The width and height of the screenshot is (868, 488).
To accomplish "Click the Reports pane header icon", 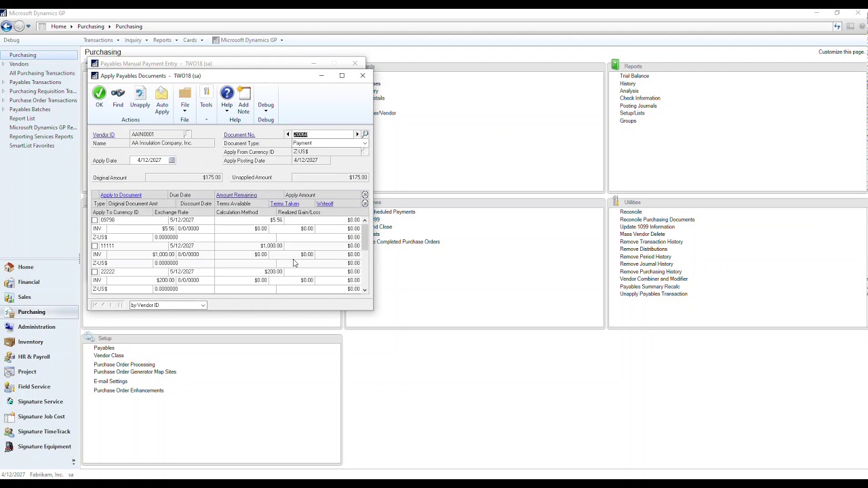I will (x=615, y=65).
